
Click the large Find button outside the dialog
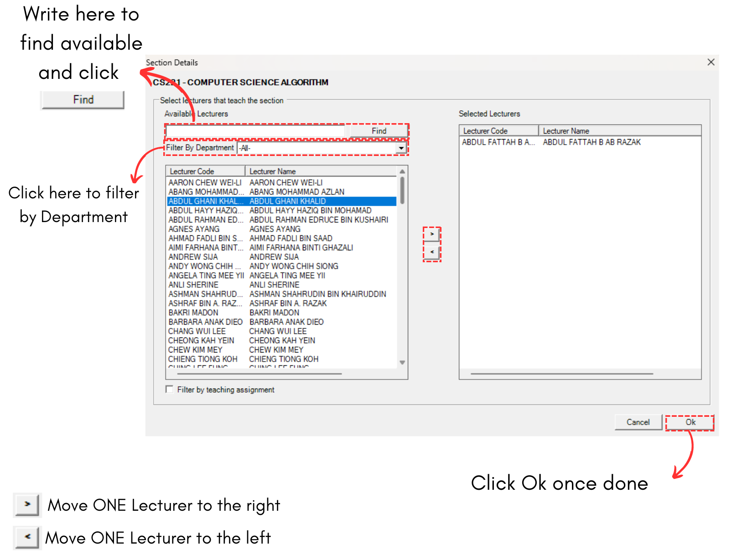83,100
